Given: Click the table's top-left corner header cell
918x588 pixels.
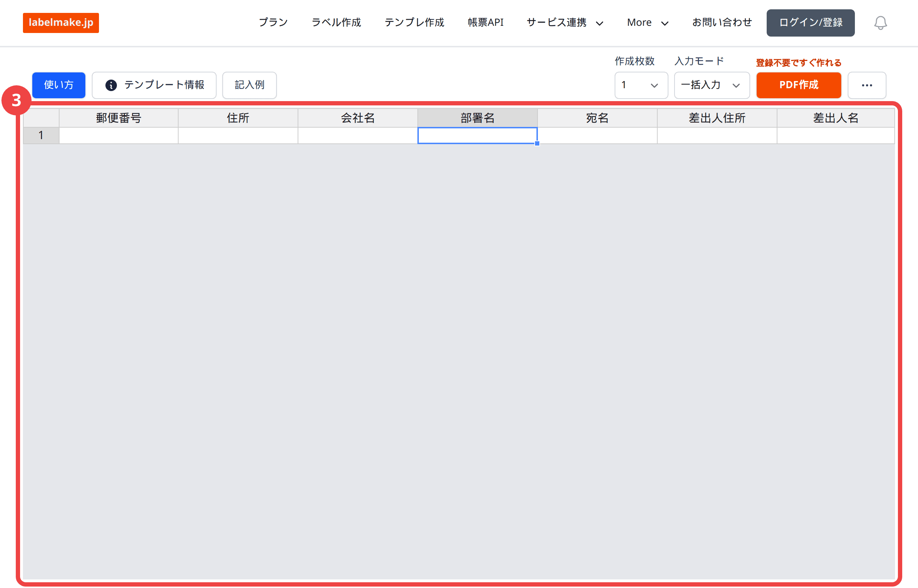Looking at the screenshot, I should [x=41, y=118].
